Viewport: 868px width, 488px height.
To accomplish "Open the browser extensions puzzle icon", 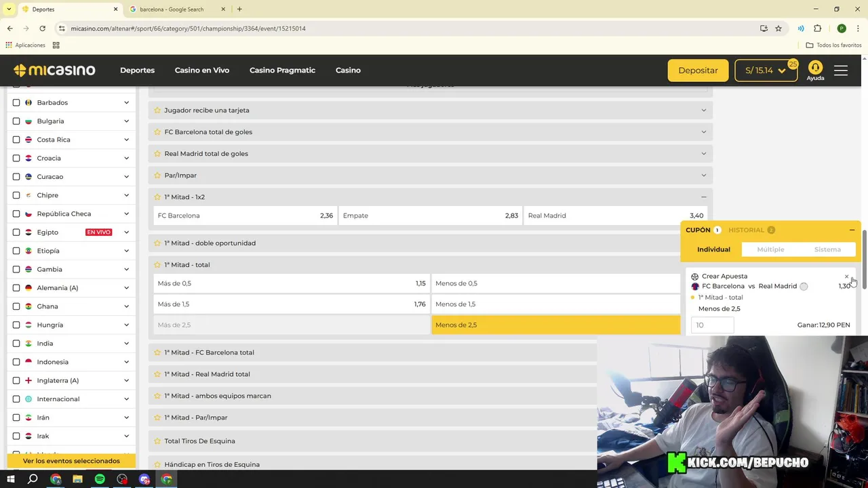I will coord(817,28).
